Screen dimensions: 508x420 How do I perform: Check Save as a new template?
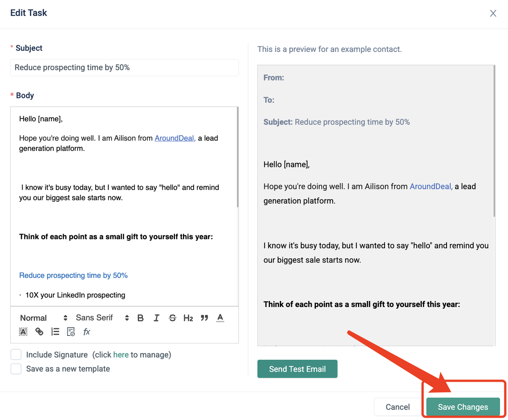click(x=16, y=369)
